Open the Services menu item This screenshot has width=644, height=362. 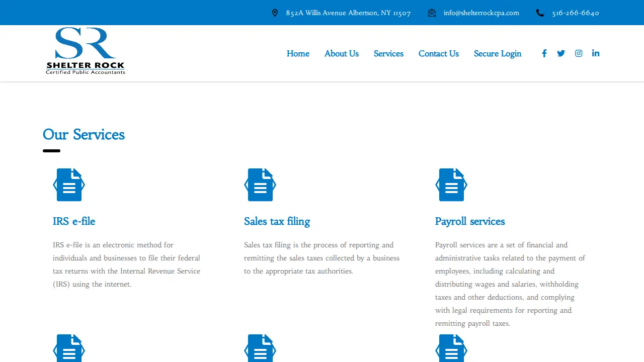pos(388,53)
